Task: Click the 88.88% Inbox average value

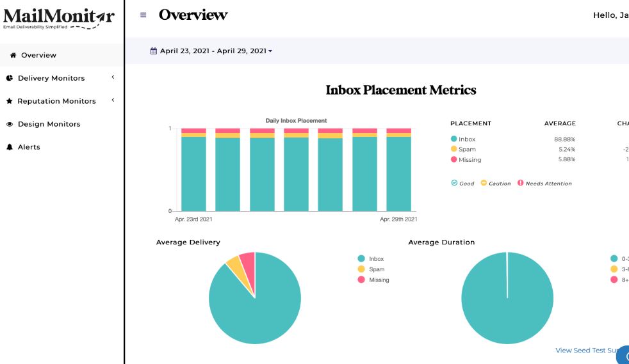Action: 565,139
